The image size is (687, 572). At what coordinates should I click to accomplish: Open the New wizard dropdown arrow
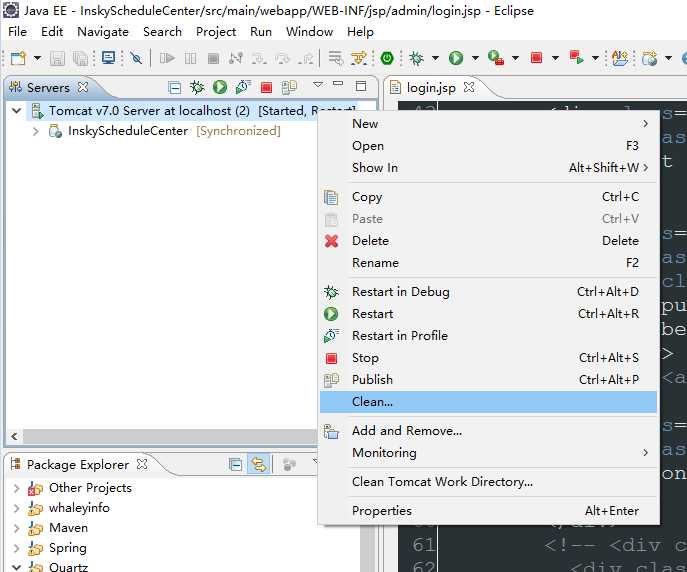pyautogui.click(x=37, y=58)
